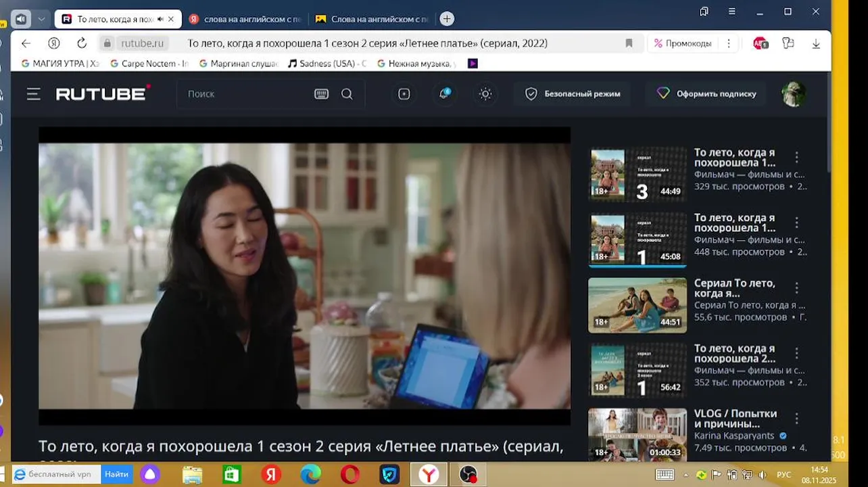Click the search magnifier icon

[x=347, y=94]
